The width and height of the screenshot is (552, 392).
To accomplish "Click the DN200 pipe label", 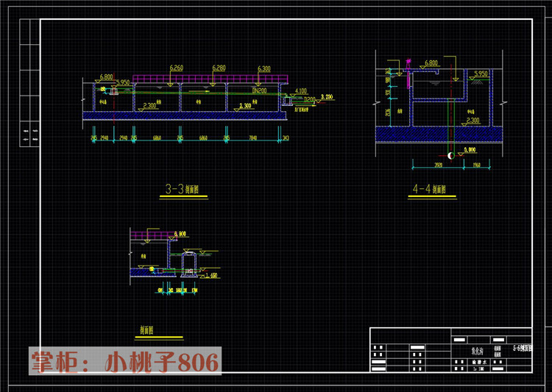I will 260,90.
